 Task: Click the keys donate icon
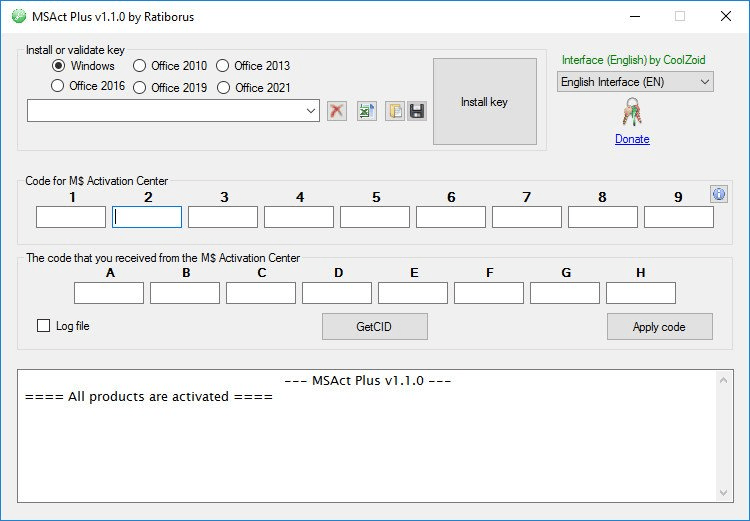pyautogui.click(x=632, y=112)
